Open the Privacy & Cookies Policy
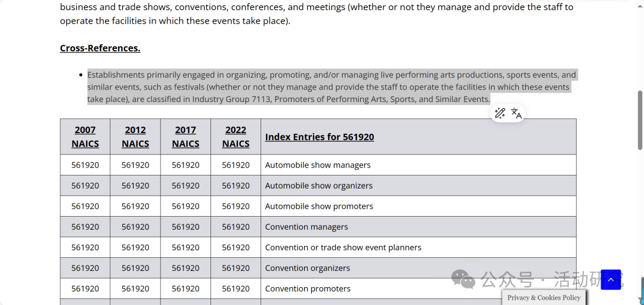Screen dimensions: 644x305 point(544,297)
